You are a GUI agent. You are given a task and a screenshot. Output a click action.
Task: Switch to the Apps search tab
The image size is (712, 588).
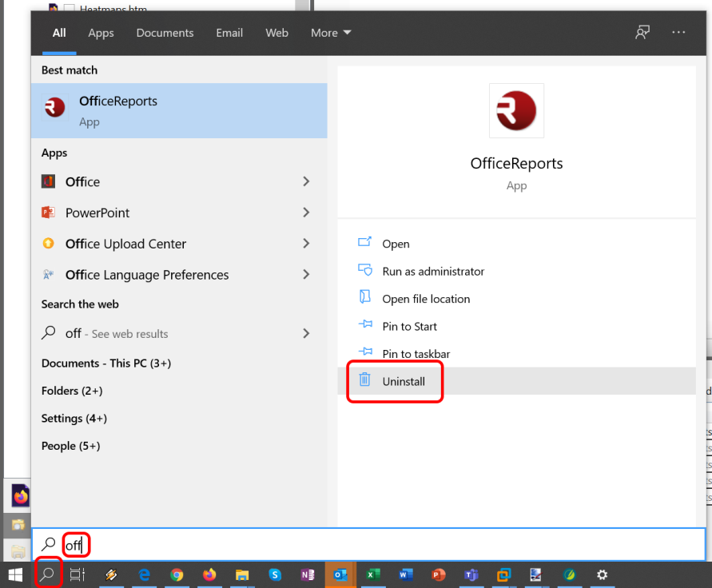coord(101,33)
